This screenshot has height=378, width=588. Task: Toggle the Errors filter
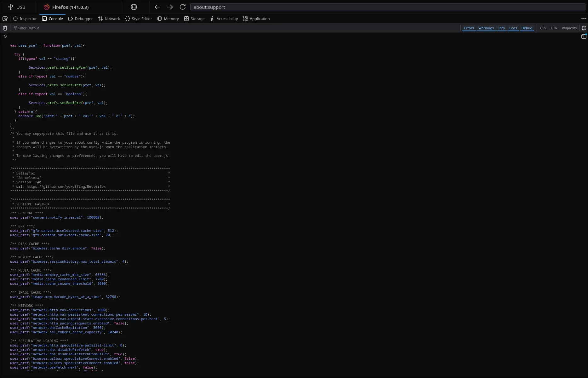469,28
